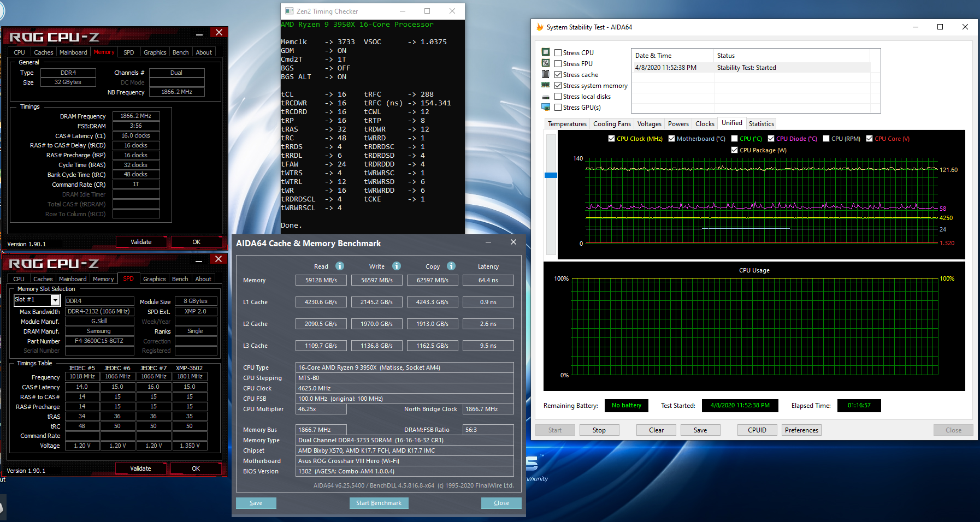Open the Temperatures tab in AIDA64
Screen dimensions: 980x522
coord(567,124)
